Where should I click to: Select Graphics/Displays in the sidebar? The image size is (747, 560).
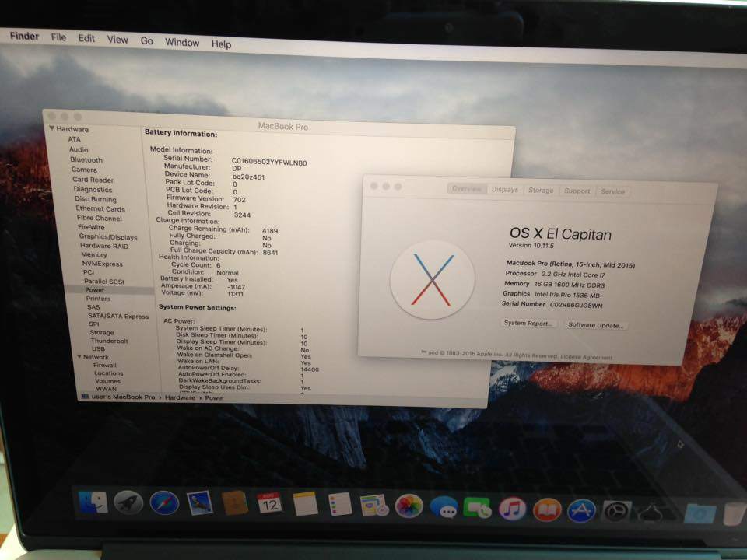108,236
